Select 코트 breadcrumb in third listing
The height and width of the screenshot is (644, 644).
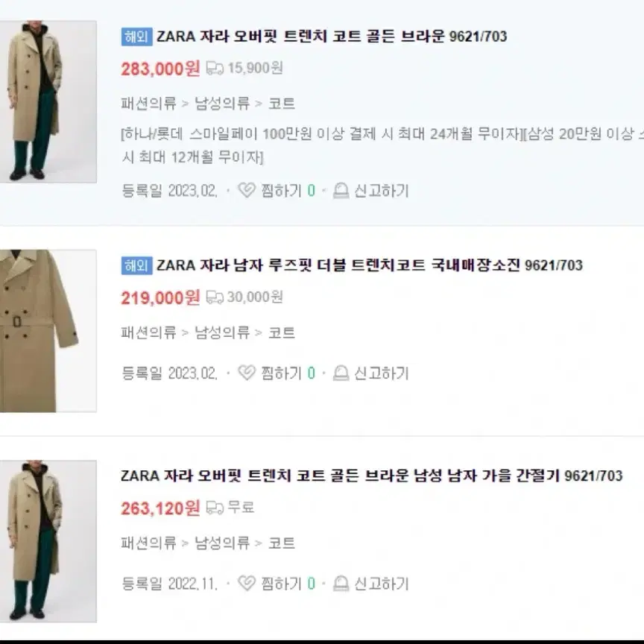282,543
